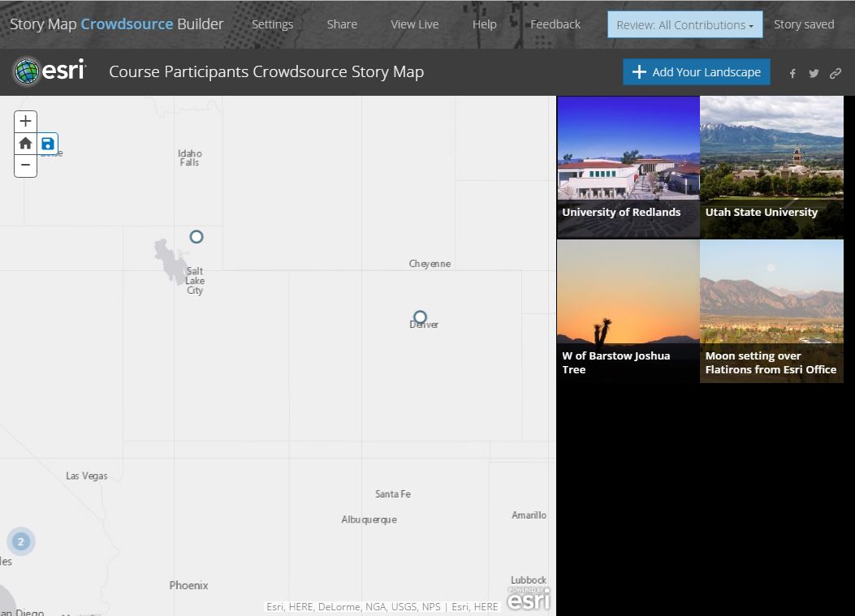The width and height of the screenshot is (855, 616).
Task: Zoom out on the map
Action: pyautogui.click(x=25, y=166)
